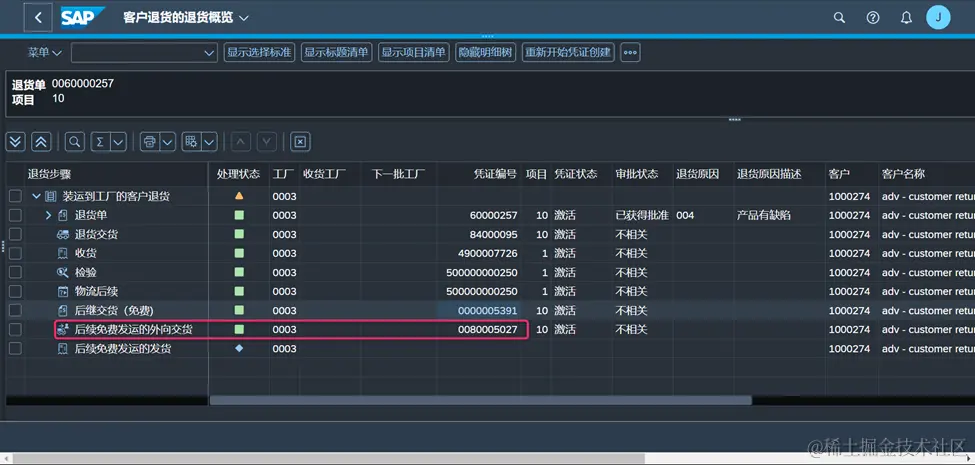Click the 退货原因描述 column header
The height and width of the screenshot is (465, 975).
tap(779, 174)
